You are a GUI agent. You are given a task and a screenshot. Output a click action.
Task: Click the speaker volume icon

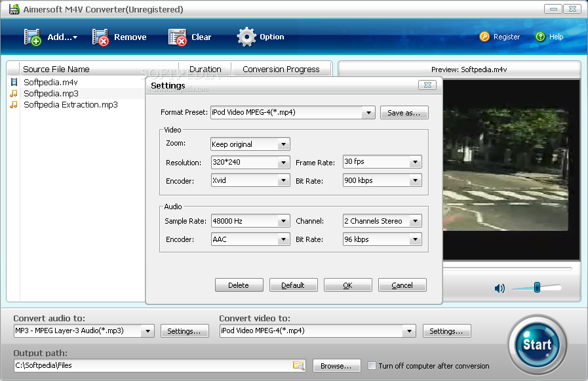[x=500, y=288]
